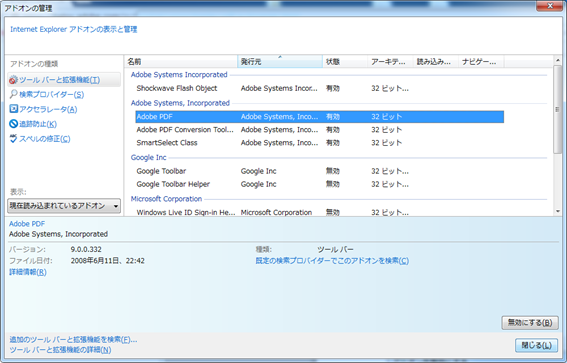Collapse the Adobe Systems, Incorporated group header
Image resolution: width=567 pixels, height=363 pixels.
click(180, 103)
